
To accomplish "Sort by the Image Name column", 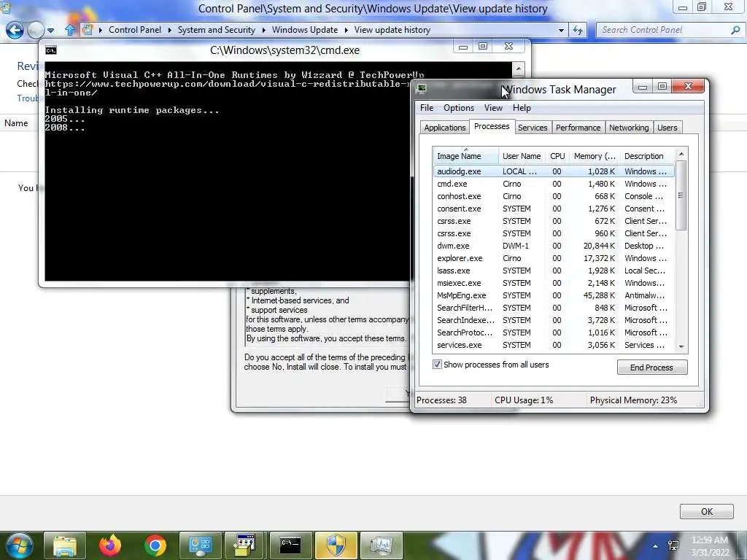I will pos(465,156).
